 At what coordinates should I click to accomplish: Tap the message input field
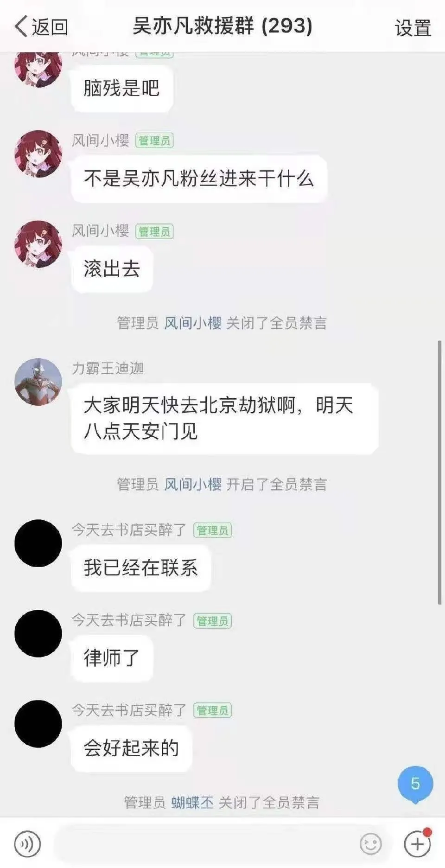[x=206, y=844]
